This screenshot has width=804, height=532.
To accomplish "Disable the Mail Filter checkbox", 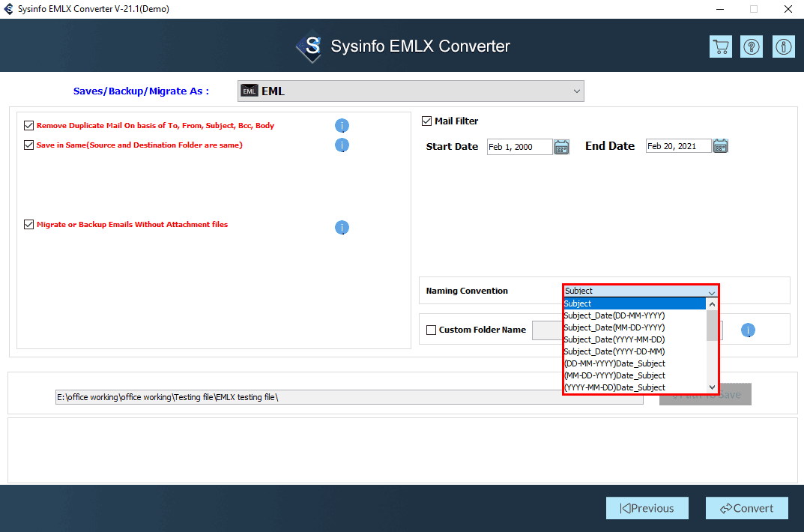I will [426, 121].
